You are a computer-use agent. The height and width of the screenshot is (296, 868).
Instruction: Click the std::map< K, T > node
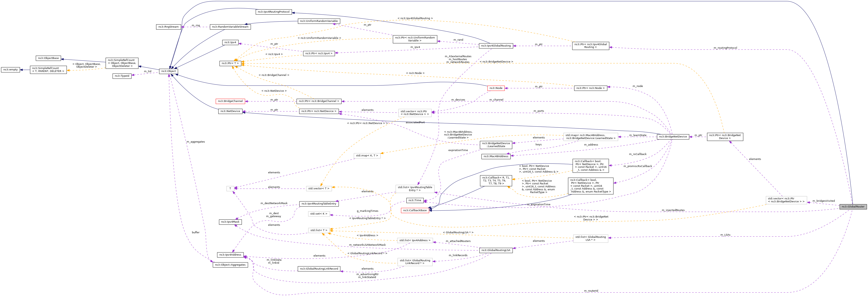(x=367, y=156)
